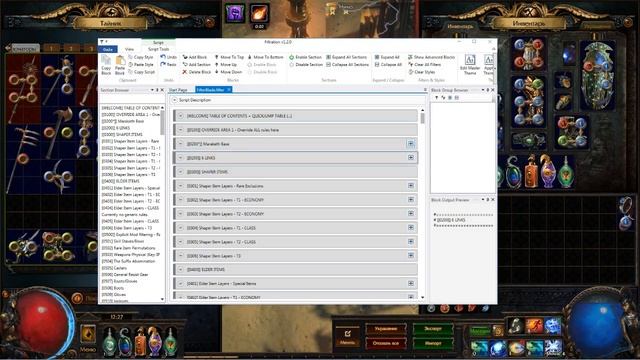Click Copy Style in the ribbon

141,57
